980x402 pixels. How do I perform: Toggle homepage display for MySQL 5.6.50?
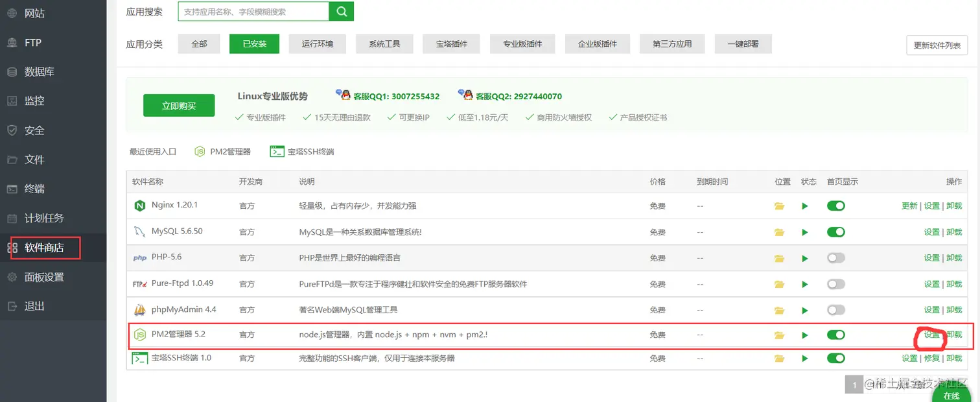click(x=836, y=231)
